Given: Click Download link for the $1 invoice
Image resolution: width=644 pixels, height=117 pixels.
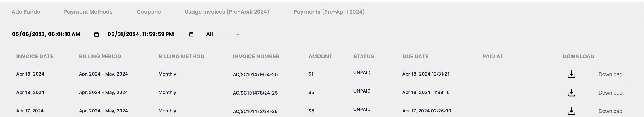Looking at the screenshot, I should click(610, 74).
